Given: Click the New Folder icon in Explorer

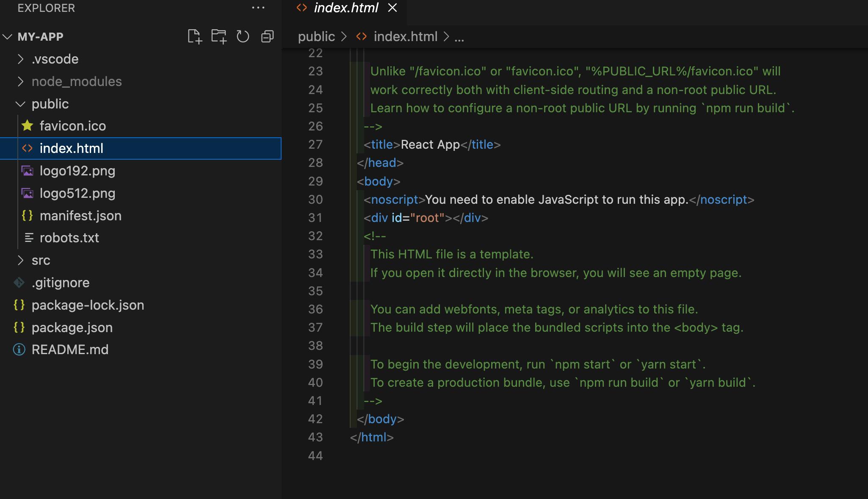Looking at the screenshot, I should (x=219, y=37).
